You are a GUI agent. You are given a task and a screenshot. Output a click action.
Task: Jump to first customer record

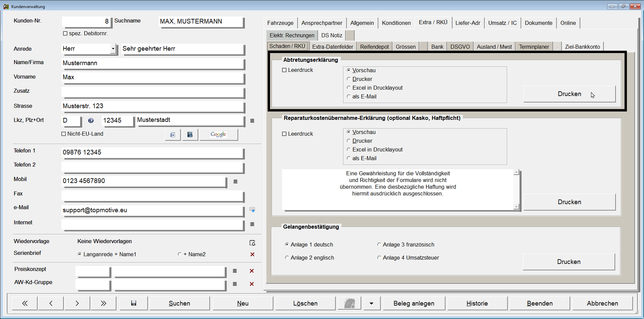point(25,303)
